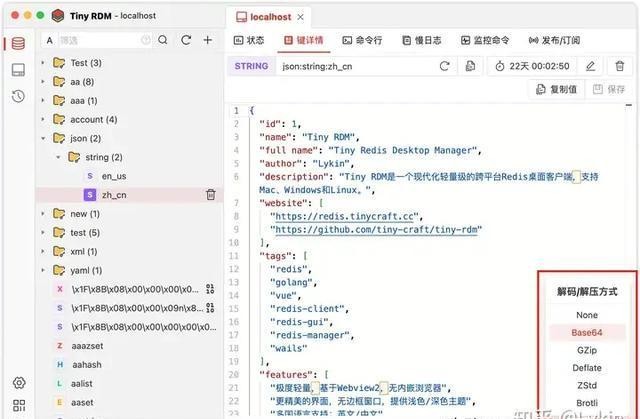
Task: Delete key with trash icon in header
Action: [x=620, y=66]
